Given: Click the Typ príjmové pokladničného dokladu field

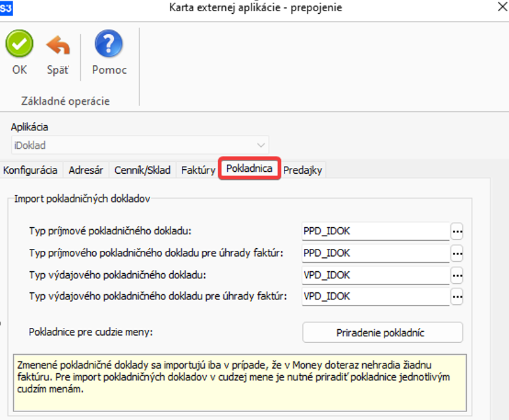Looking at the screenshot, I should tap(375, 231).
